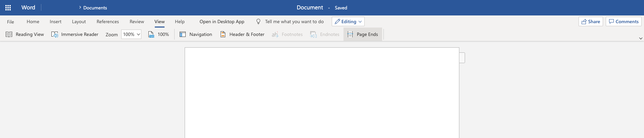Open the Comments pane
Screen dimensions: 644x138
pyautogui.click(x=624, y=21)
